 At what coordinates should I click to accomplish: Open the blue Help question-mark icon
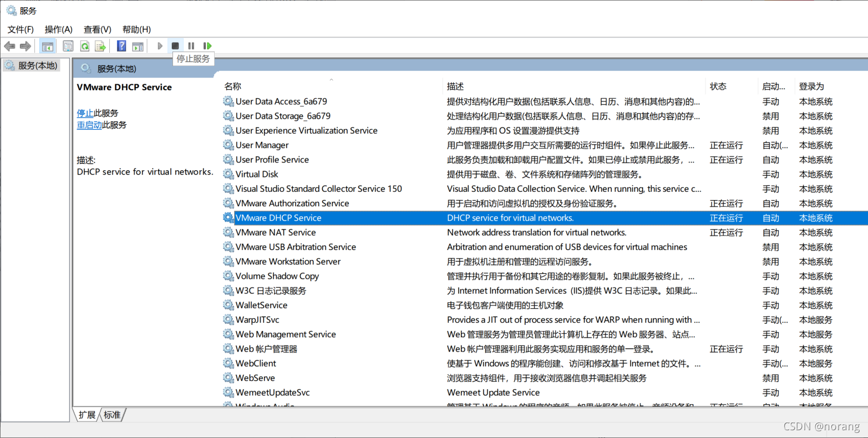click(x=121, y=46)
